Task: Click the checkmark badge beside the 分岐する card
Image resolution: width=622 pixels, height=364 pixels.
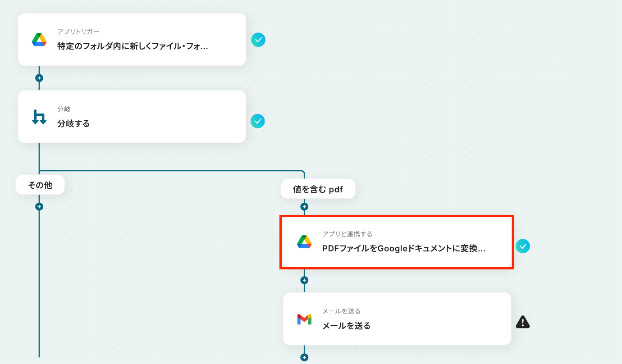Action: coord(258,121)
